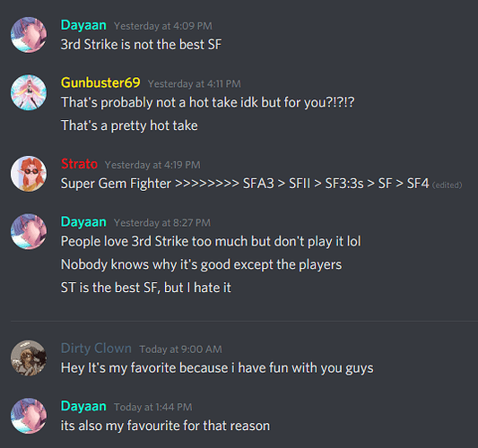The height and width of the screenshot is (448, 478).
Task: Click the 'That's a pretty hot take' message
Action: point(129,125)
